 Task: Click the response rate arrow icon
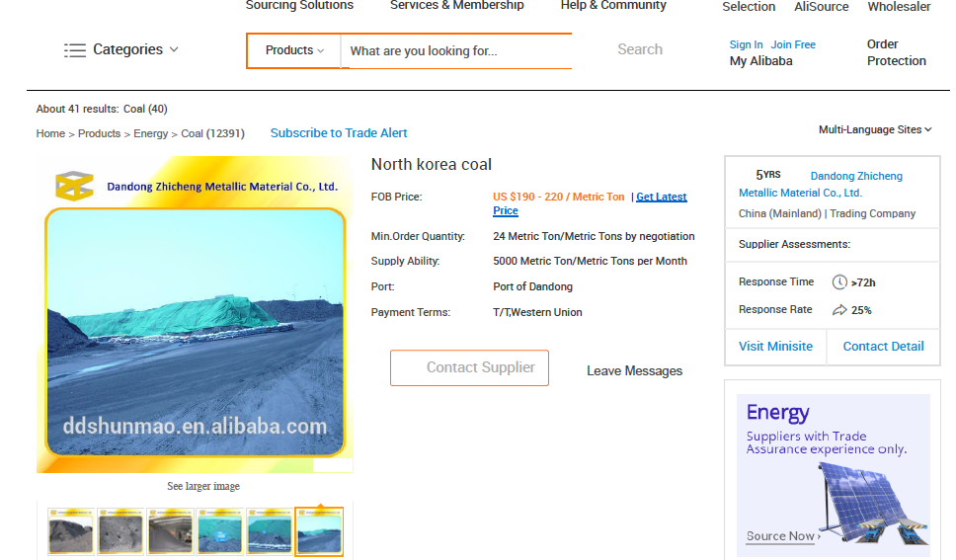tap(839, 310)
